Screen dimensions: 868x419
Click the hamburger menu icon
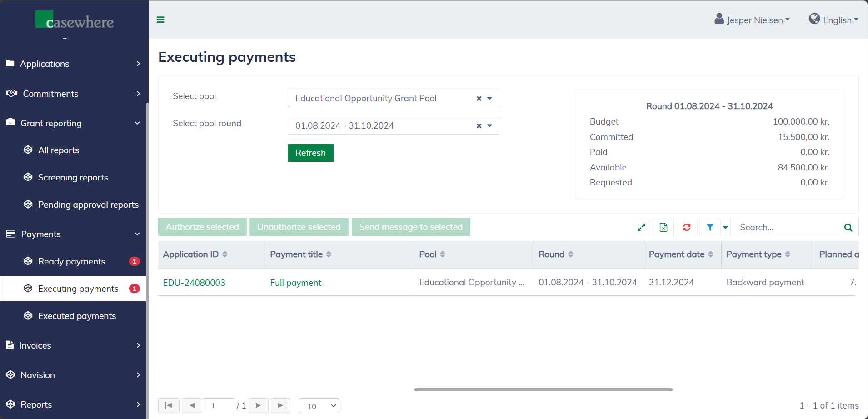click(x=160, y=20)
